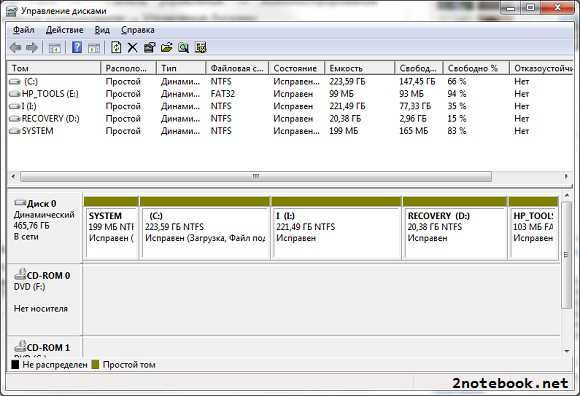The width and height of the screenshot is (580, 396).
Task: Click the Диск 0 disk label
Action: (x=41, y=204)
